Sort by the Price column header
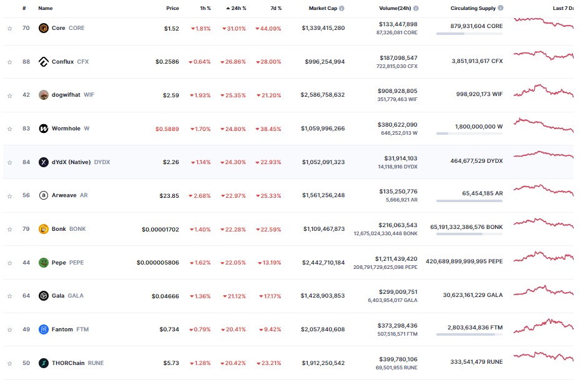588x380 pixels. pos(172,9)
